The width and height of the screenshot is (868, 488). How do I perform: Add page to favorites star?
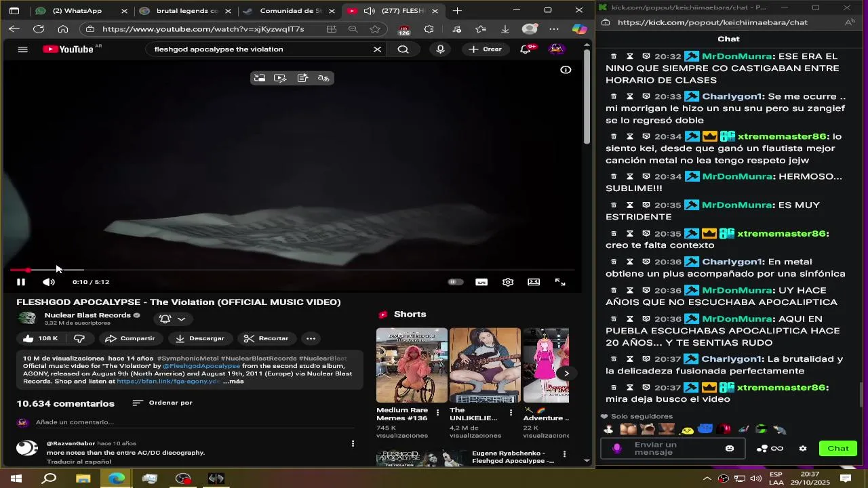(x=375, y=29)
